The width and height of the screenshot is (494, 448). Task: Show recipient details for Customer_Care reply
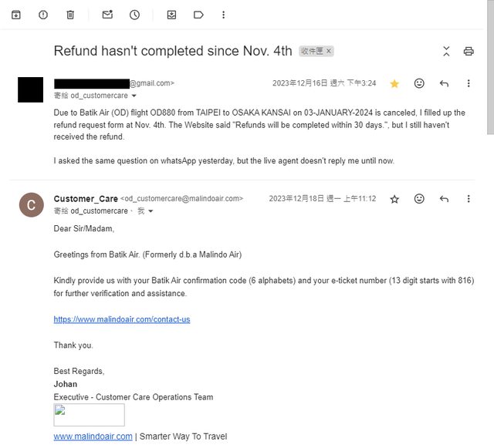[151, 211]
